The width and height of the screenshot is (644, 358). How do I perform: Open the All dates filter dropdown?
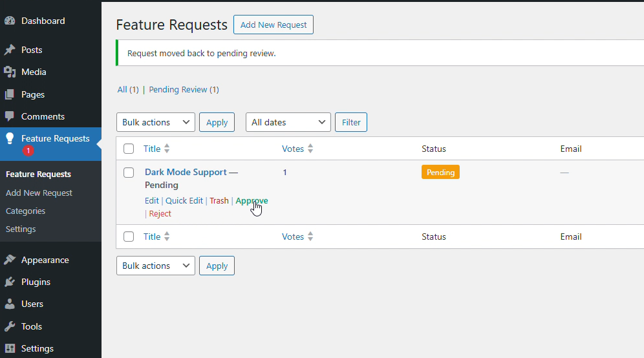click(x=288, y=122)
